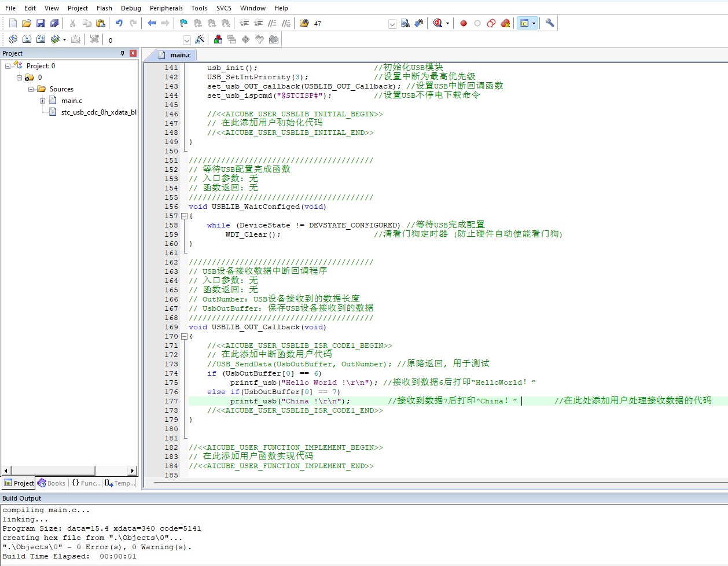Screen dimensions: 728x566
Task: Click the Save file icon
Action: click(41, 23)
